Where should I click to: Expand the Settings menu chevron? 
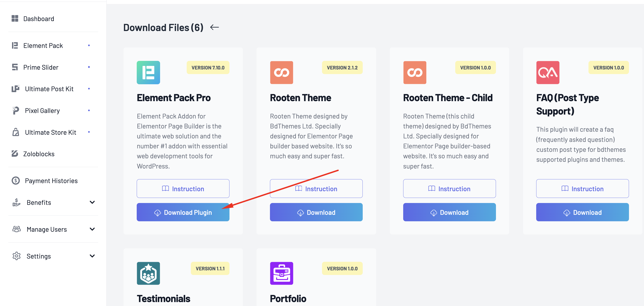point(92,256)
